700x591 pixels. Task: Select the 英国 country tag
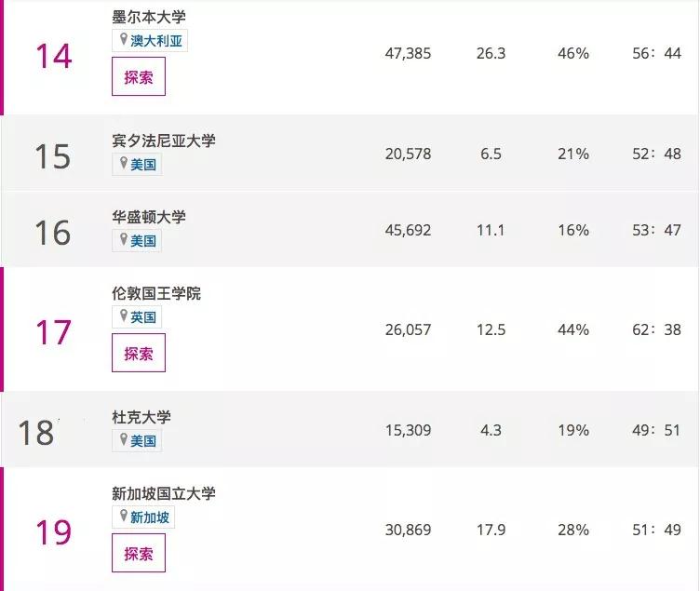coord(143,317)
